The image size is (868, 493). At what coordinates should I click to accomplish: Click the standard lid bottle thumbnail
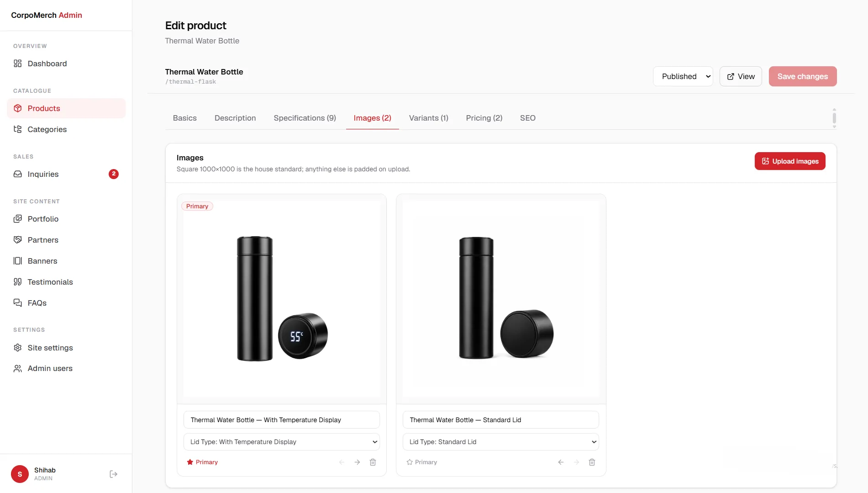coord(501,299)
